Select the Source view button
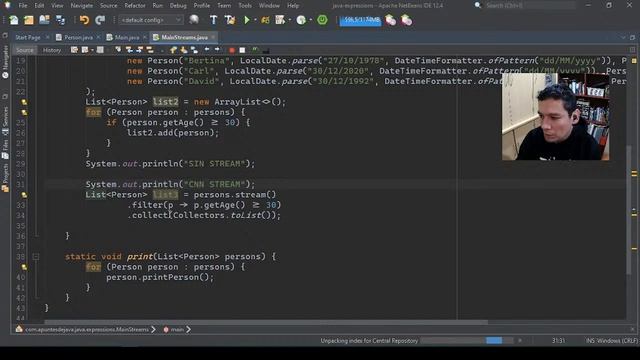 coord(25,50)
